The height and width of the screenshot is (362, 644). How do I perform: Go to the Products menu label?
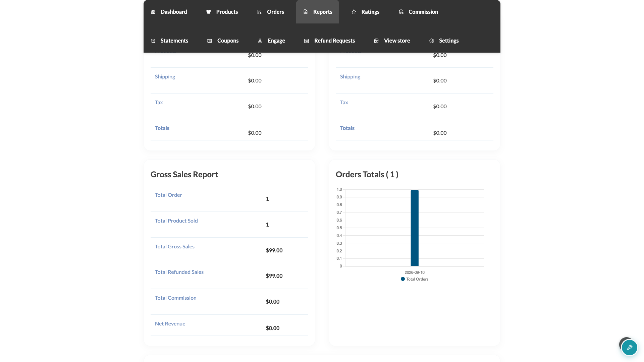[x=227, y=12]
